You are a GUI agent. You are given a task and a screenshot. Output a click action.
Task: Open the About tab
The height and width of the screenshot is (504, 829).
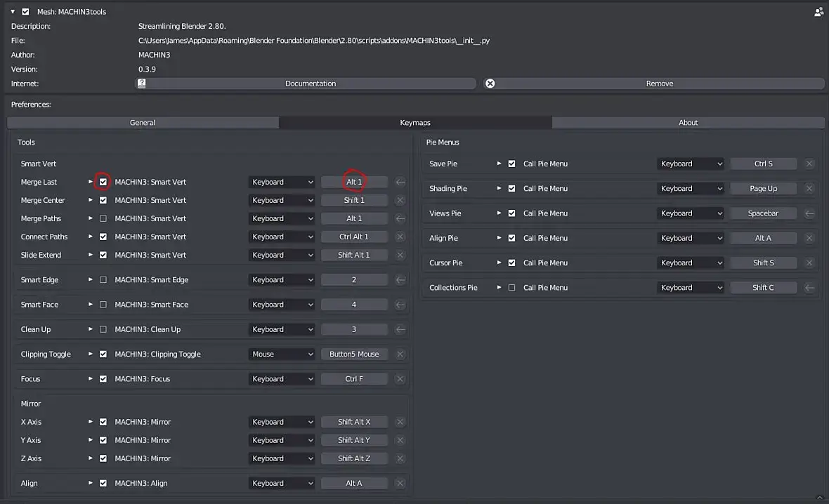(688, 123)
